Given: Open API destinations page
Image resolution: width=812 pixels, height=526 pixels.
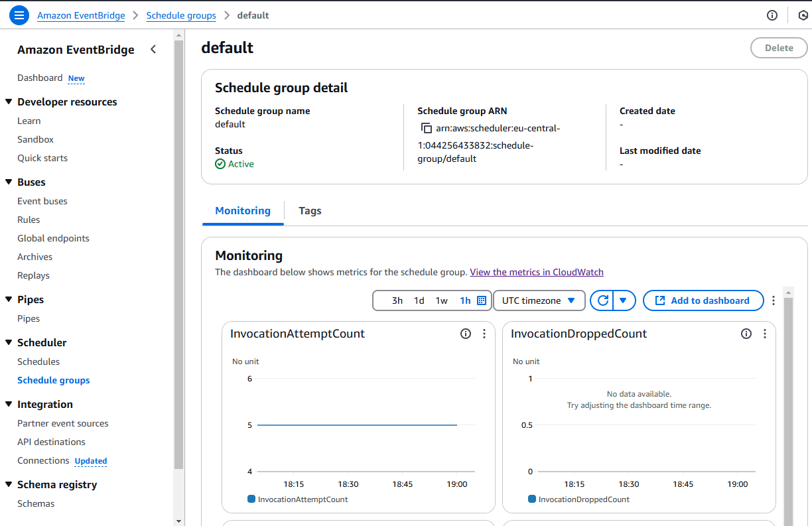Looking at the screenshot, I should 51,442.
